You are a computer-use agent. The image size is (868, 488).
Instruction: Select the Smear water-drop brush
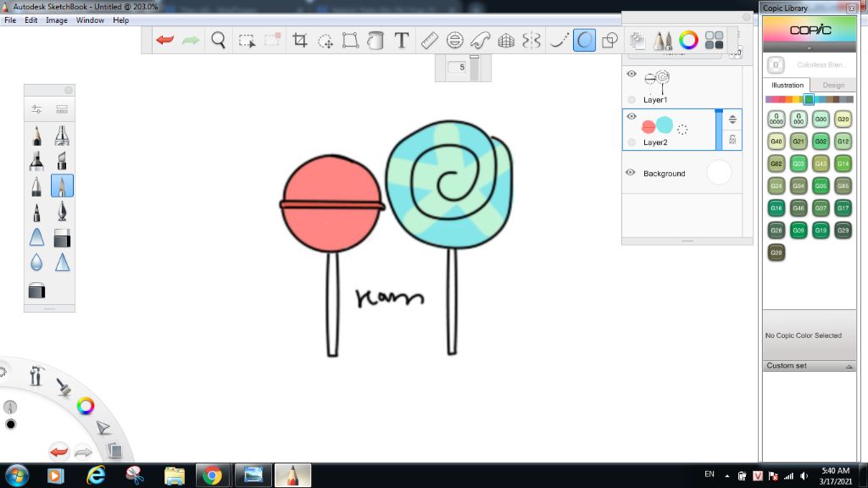pos(36,263)
